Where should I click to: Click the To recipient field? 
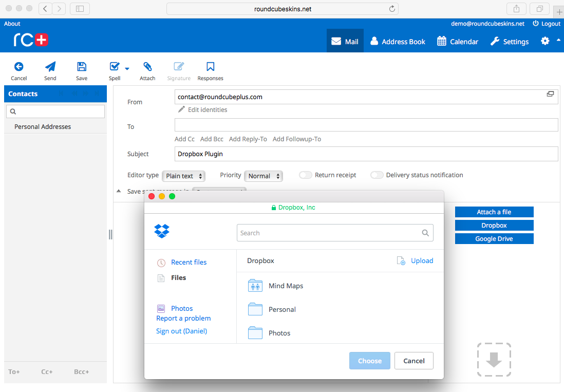tap(366, 125)
